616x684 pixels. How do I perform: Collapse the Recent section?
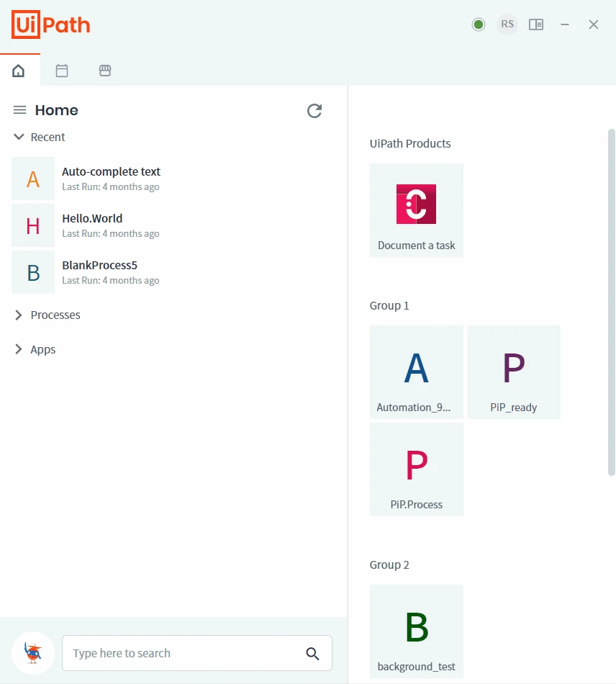click(19, 137)
